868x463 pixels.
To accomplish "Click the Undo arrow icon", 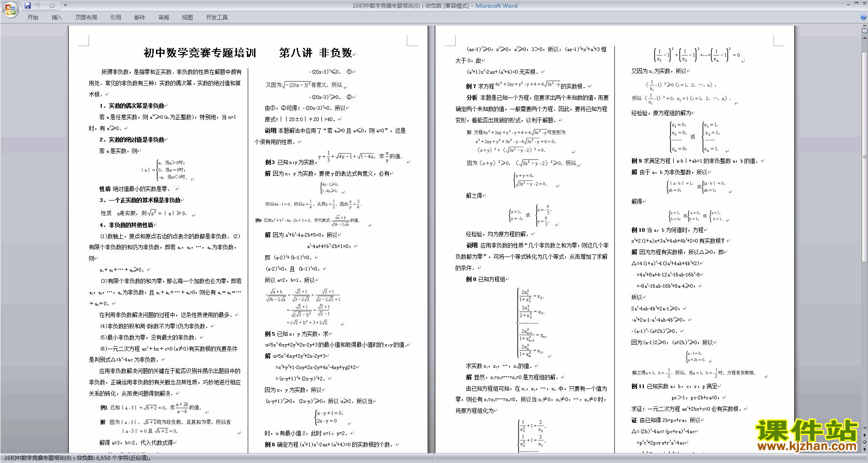I will point(37,5).
